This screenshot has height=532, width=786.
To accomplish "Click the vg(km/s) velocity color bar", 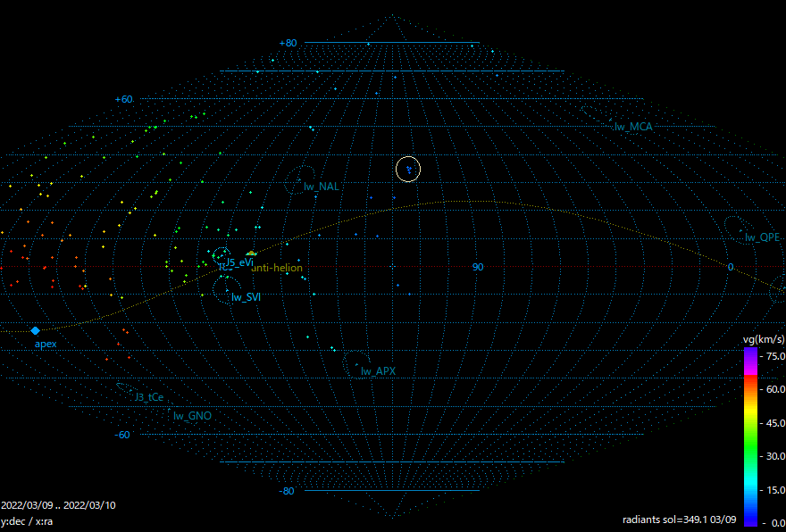I will (750, 436).
